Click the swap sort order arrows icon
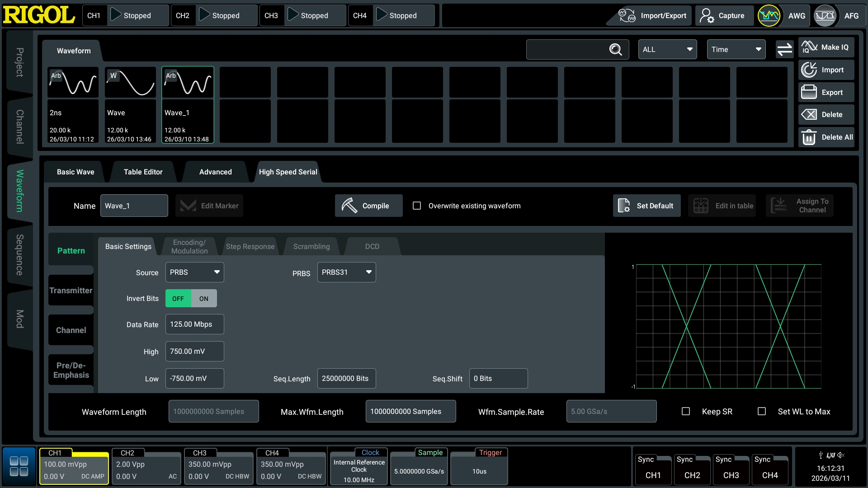 click(784, 50)
